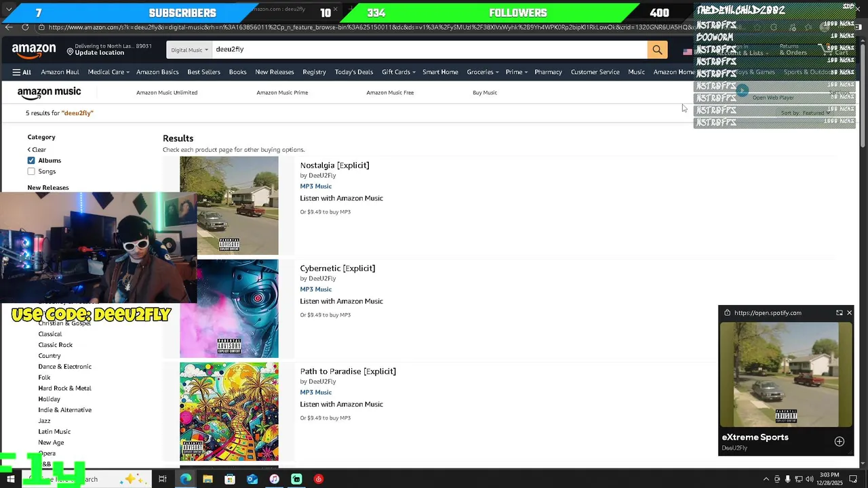
Task: Click the Path to Paradise album cover
Action: 229,411
